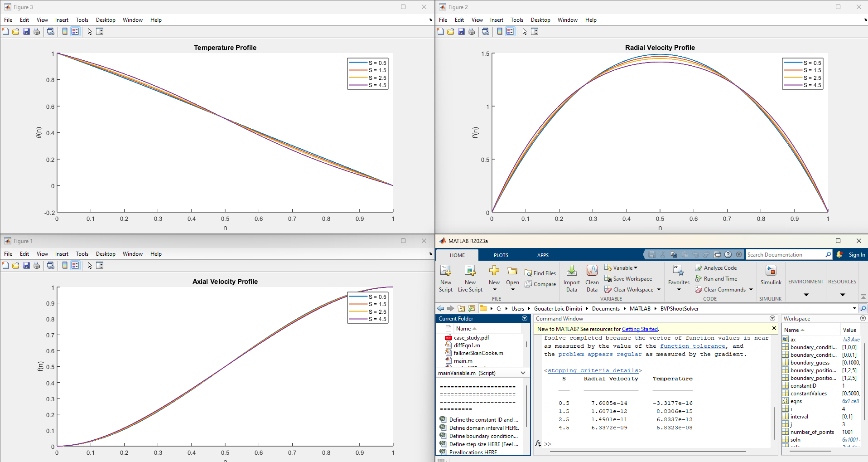Click the Help question mark icon
Viewport: 868px width, 462px height.
[728, 254]
